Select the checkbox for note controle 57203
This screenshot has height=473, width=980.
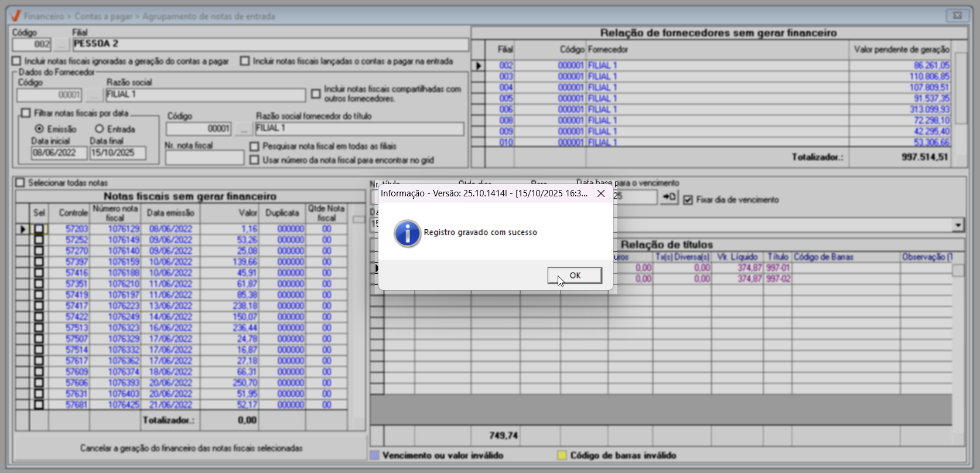pyautogui.click(x=39, y=229)
